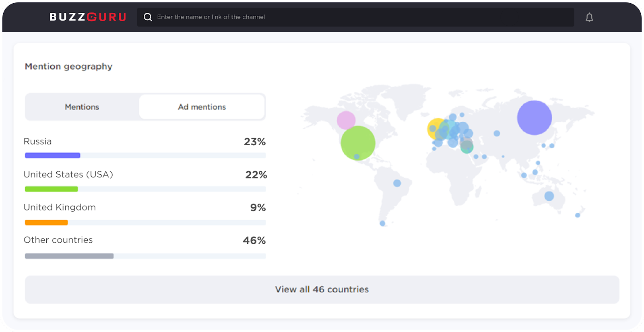Click the Other countries gray bar
Image resolution: width=644 pixels, height=332 pixels.
69,256
